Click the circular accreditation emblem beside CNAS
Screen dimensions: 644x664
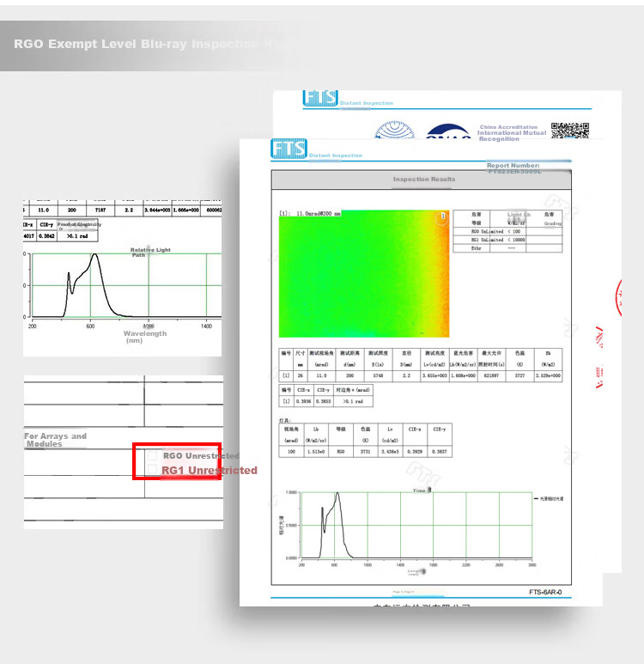395,130
